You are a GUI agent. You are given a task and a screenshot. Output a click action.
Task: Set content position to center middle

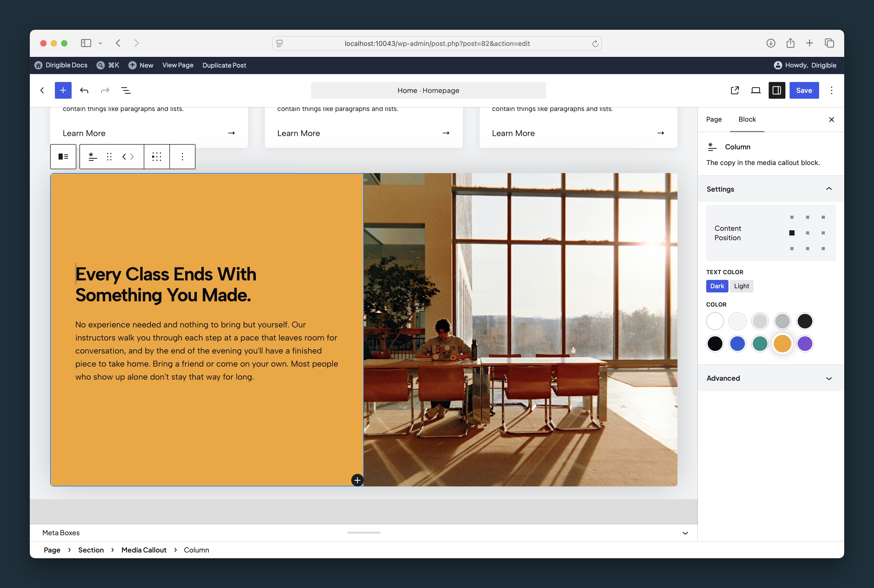[807, 233]
